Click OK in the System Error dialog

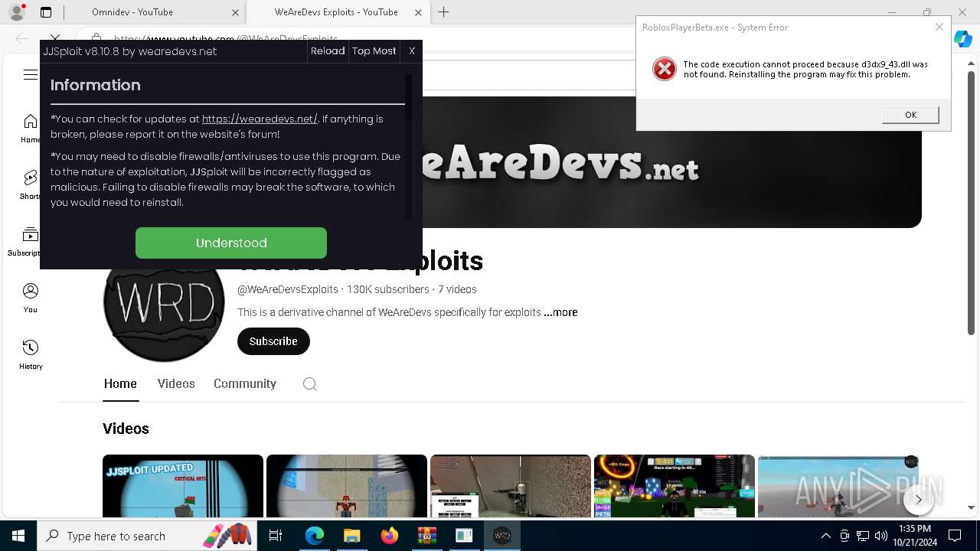coord(910,115)
